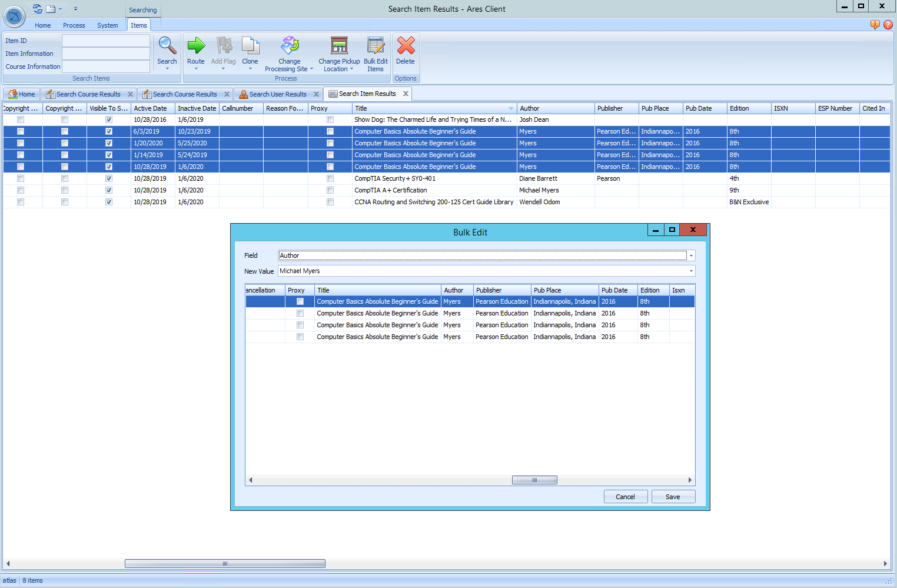Expand the New Value dropdown with Michael Myers
Viewport: 897px width, 588px height.
[x=692, y=271]
